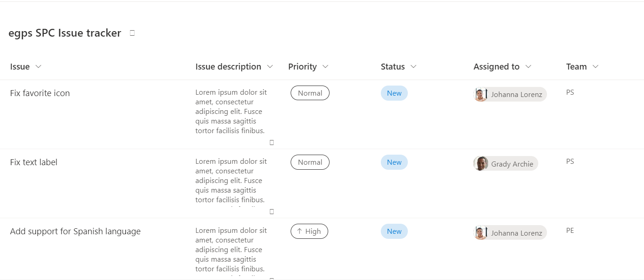The height and width of the screenshot is (280, 644).
Task: Click the up arrow in High priority pill
Action: pos(299,231)
